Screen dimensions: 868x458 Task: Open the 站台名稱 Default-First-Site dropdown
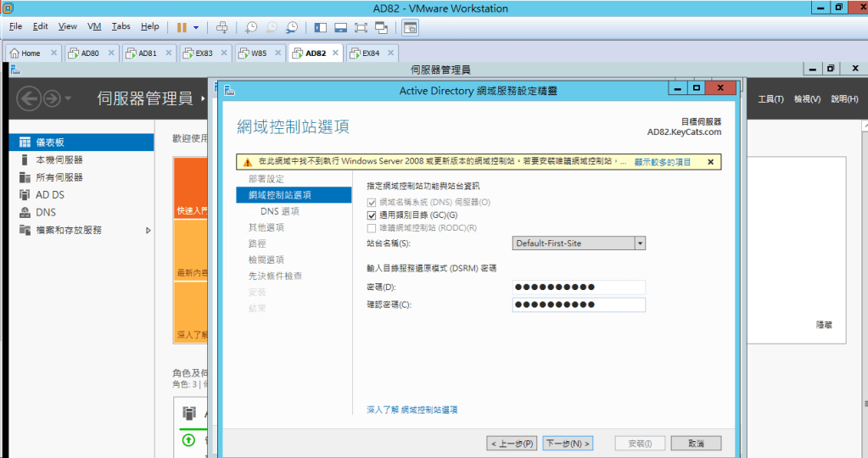click(640, 243)
